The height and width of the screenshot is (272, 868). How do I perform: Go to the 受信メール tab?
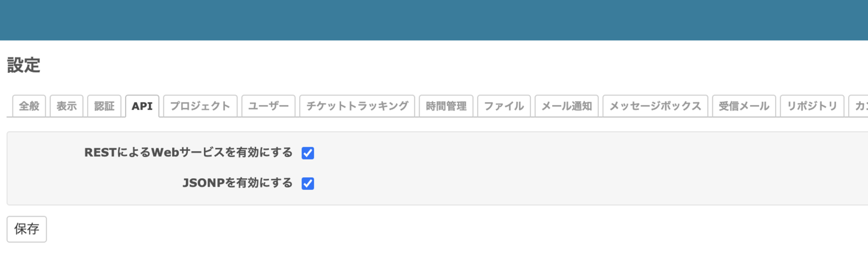tap(744, 106)
